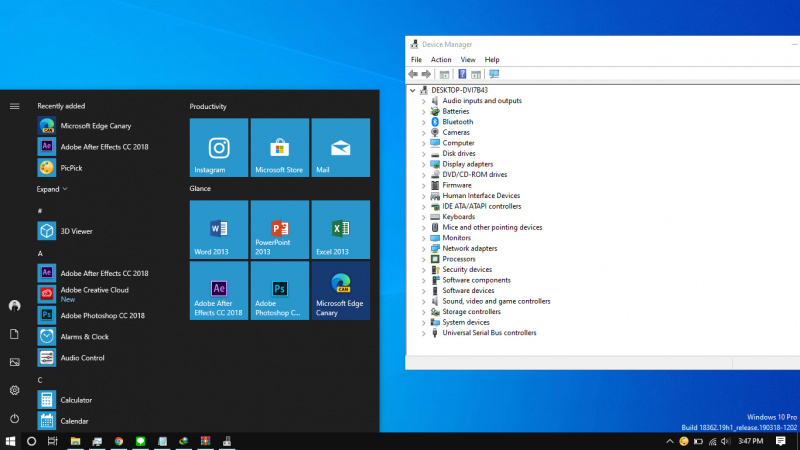This screenshot has width=800, height=450.
Task: Open the Adobe After Effects CC 2018 tile
Action: [x=219, y=290]
